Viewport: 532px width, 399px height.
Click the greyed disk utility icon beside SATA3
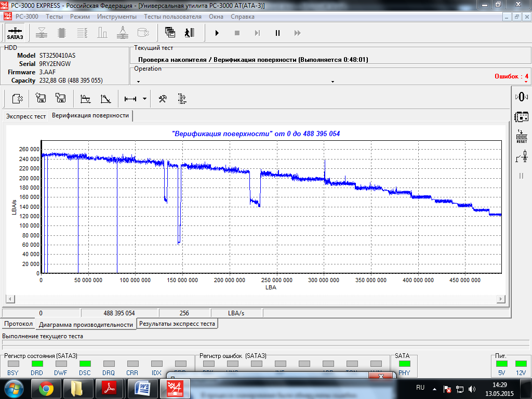(x=42, y=33)
